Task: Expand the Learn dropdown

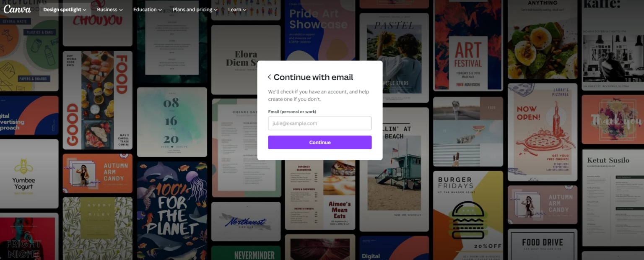Action: tap(236, 9)
